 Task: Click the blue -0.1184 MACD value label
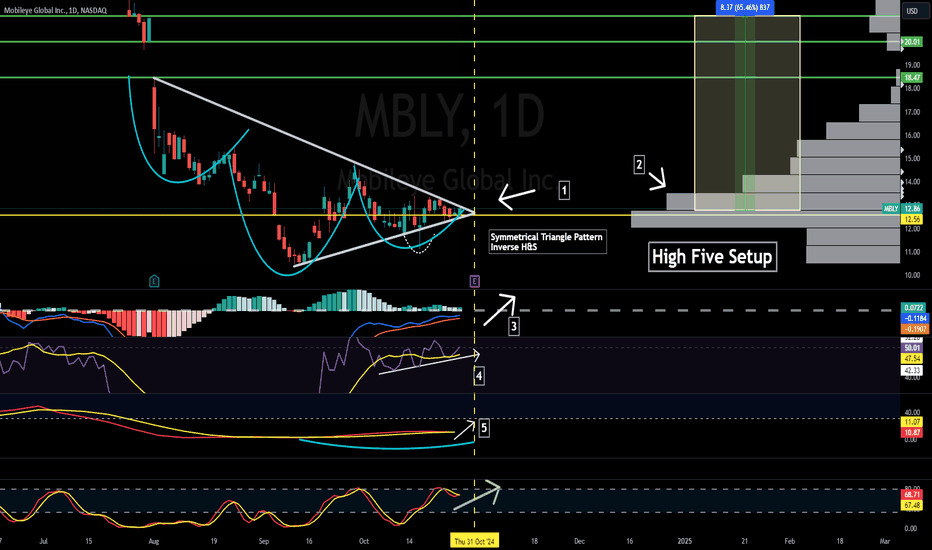[913, 318]
